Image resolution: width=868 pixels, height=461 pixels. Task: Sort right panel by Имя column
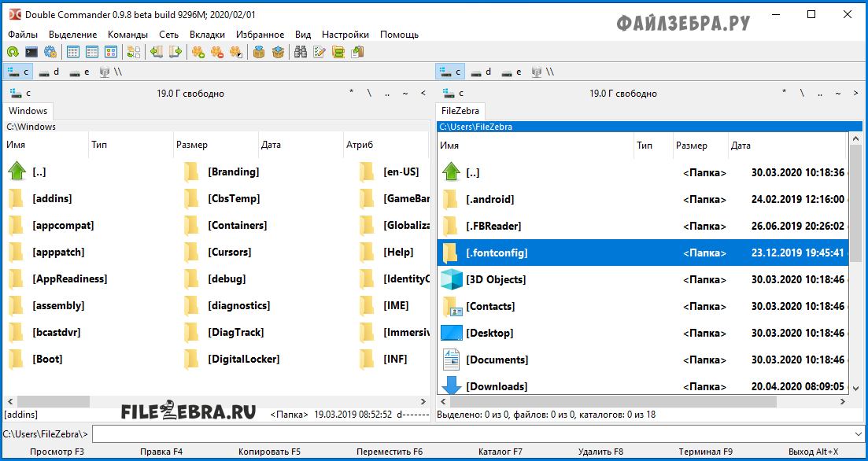point(535,146)
